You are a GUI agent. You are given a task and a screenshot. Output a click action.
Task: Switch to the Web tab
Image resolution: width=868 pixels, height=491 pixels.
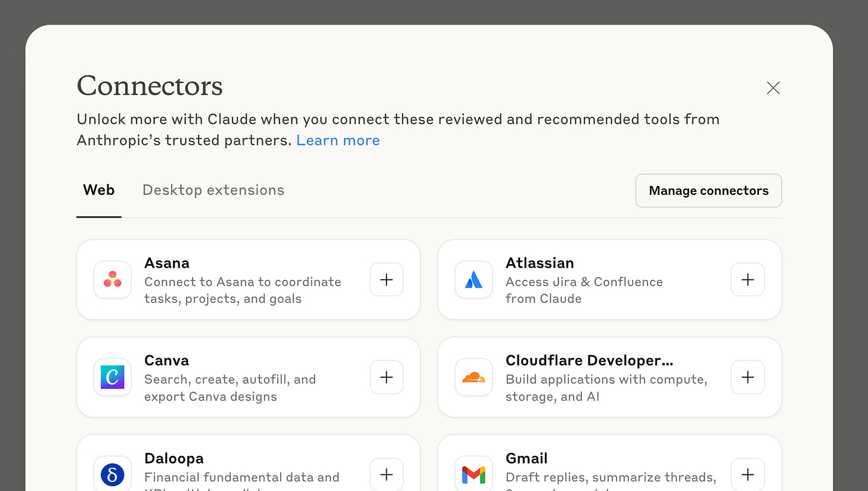click(x=99, y=190)
